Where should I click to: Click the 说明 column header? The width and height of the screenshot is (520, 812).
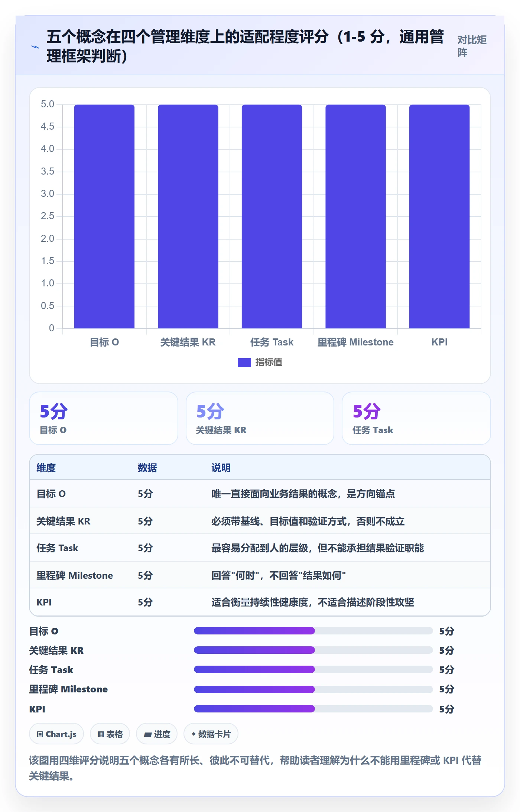tap(221, 468)
